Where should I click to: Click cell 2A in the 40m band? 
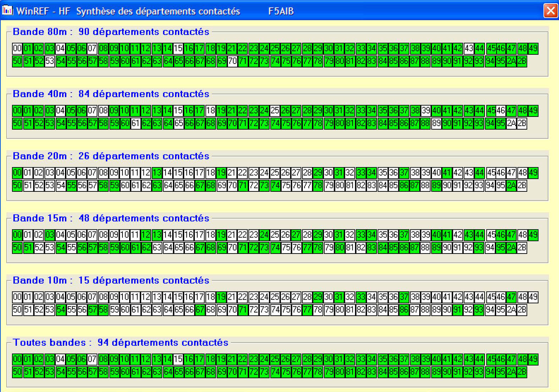click(511, 123)
